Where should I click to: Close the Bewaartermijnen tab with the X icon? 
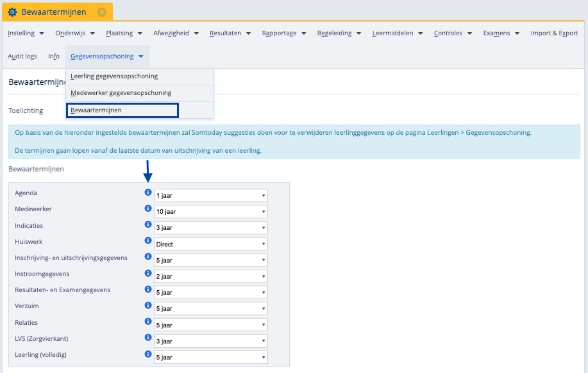click(x=101, y=12)
